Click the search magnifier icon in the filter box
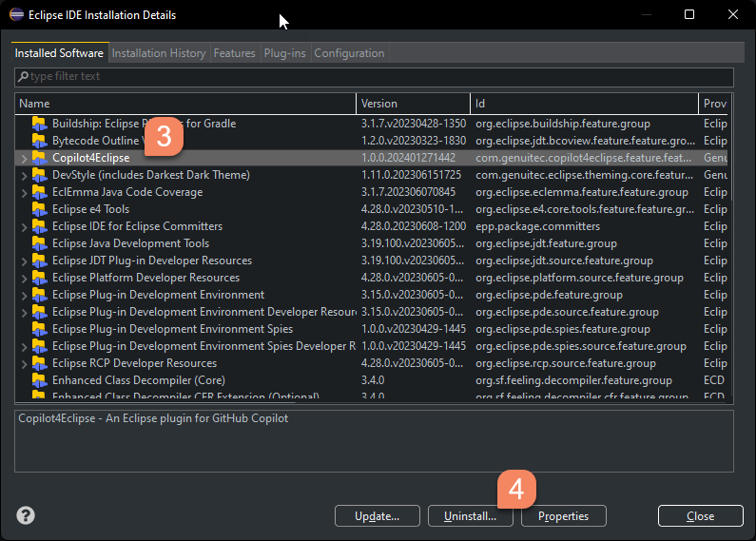Screen dimensions: 756x541 pyautogui.click(x=23, y=76)
